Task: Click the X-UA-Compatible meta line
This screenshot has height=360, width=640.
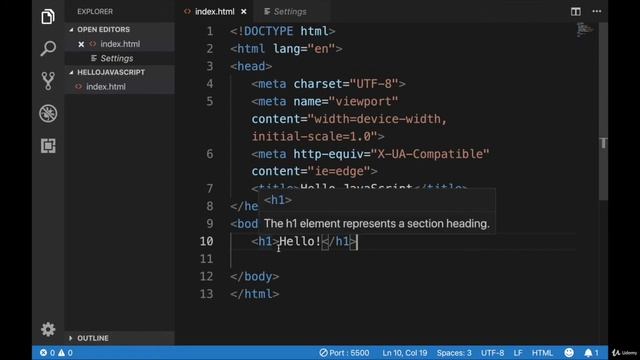Action: point(370,154)
